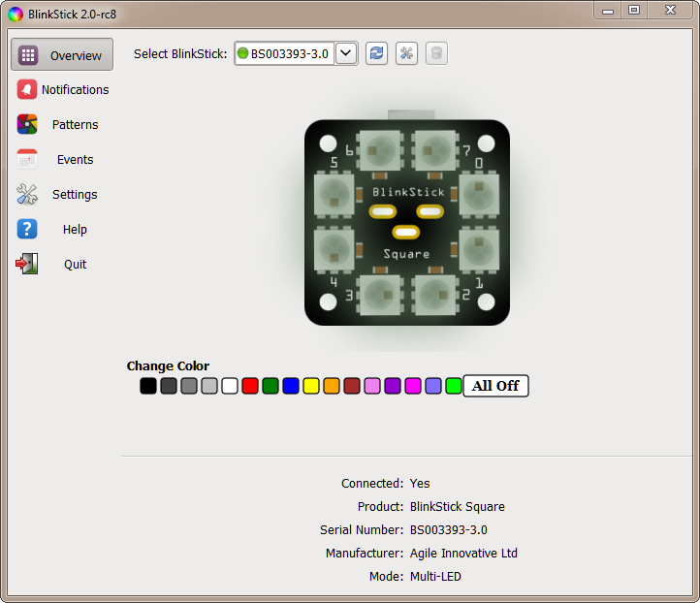Pick the black color swatch

pos(148,386)
